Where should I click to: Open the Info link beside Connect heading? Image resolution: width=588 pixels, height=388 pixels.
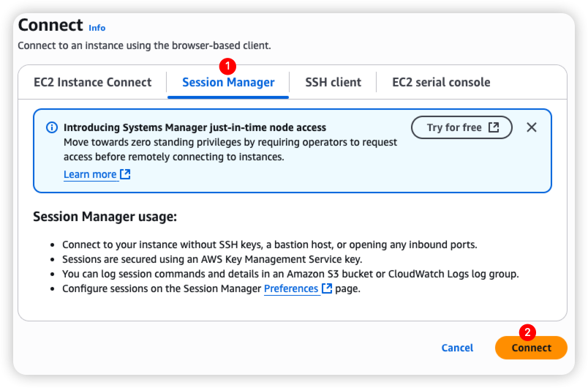click(97, 28)
